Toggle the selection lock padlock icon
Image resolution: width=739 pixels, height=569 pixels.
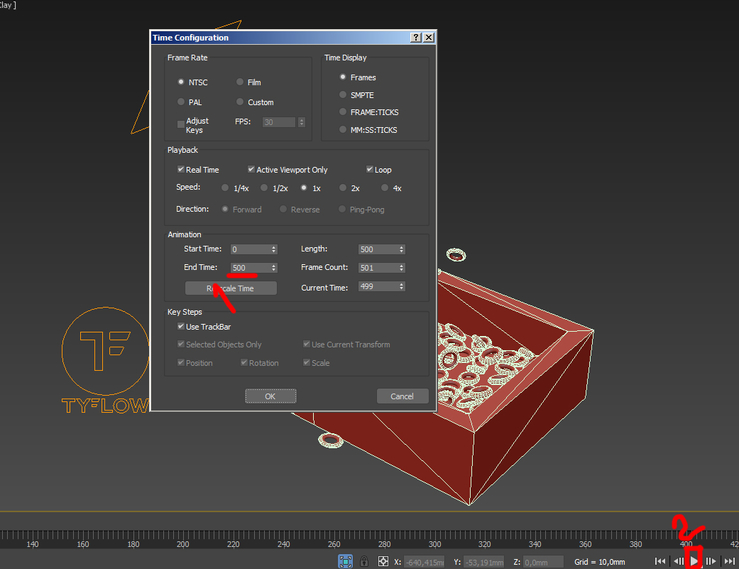click(364, 561)
